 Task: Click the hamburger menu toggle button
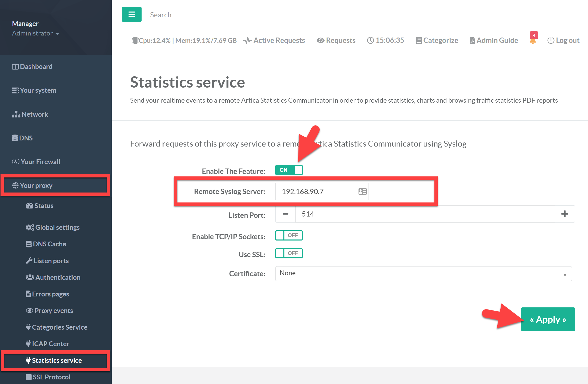(x=132, y=14)
